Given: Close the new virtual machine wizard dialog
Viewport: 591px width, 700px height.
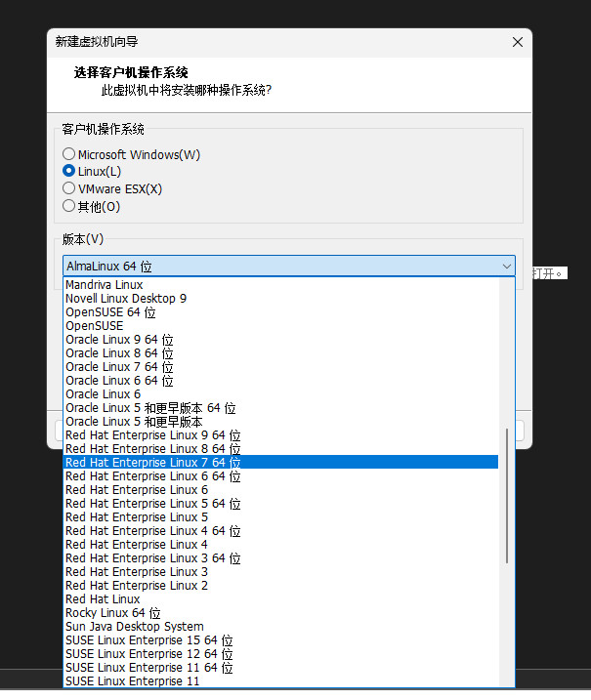Looking at the screenshot, I should pyautogui.click(x=517, y=42).
